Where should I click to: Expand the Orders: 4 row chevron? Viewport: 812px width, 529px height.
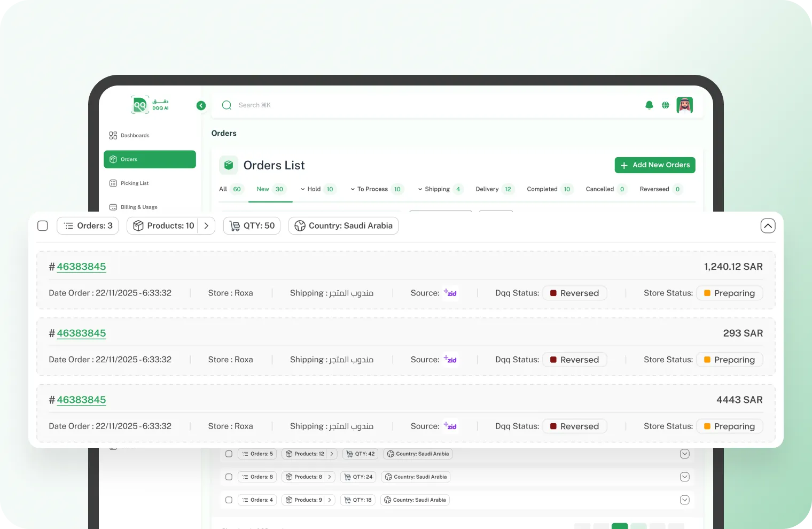684,500
